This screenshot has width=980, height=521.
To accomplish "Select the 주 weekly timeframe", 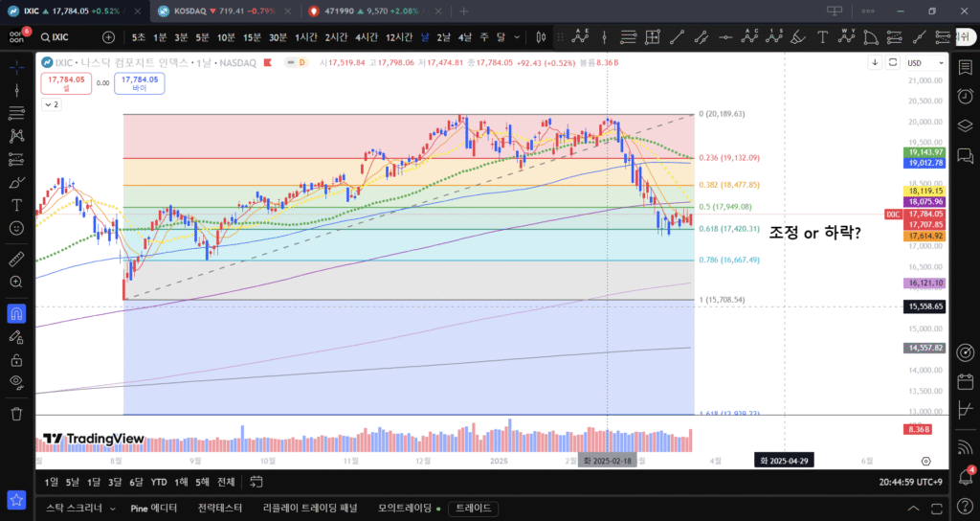I will pos(483,37).
